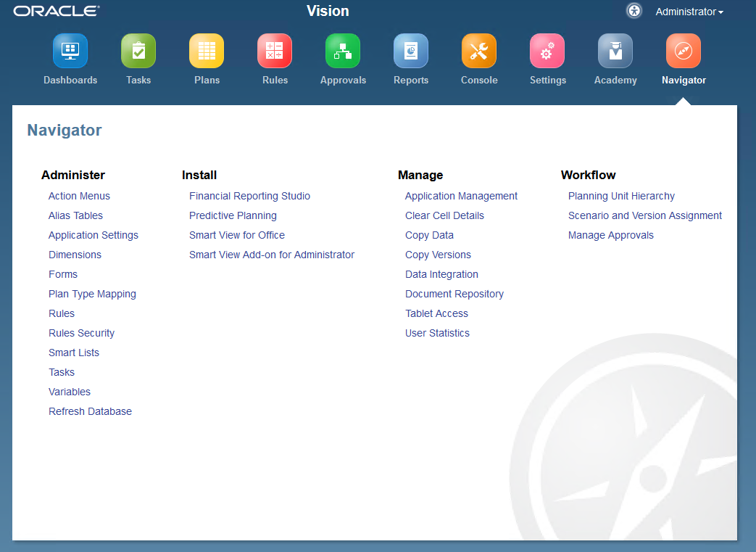Open Forms under Administer
Screen dimensions: 756x552
click(x=62, y=274)
